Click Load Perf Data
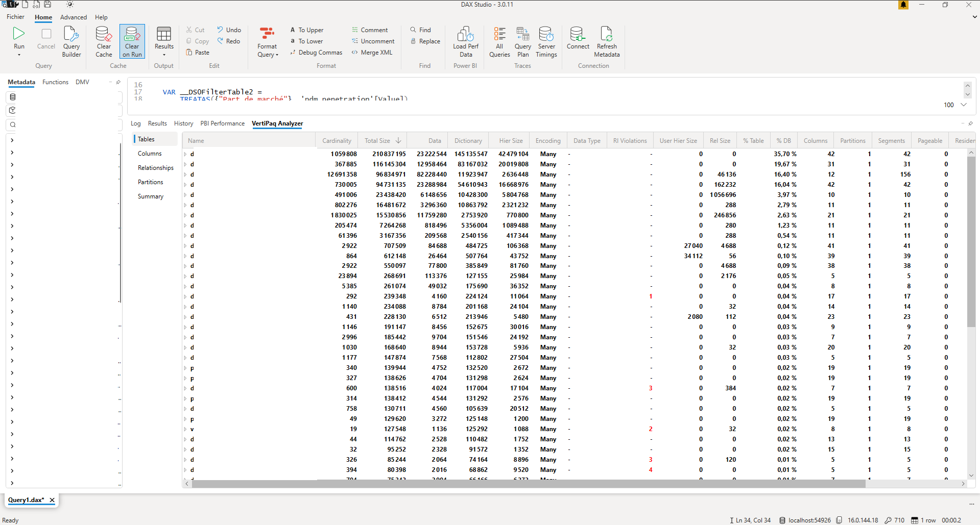The height and width of the screenshot is (525, 980). point(466,42)
